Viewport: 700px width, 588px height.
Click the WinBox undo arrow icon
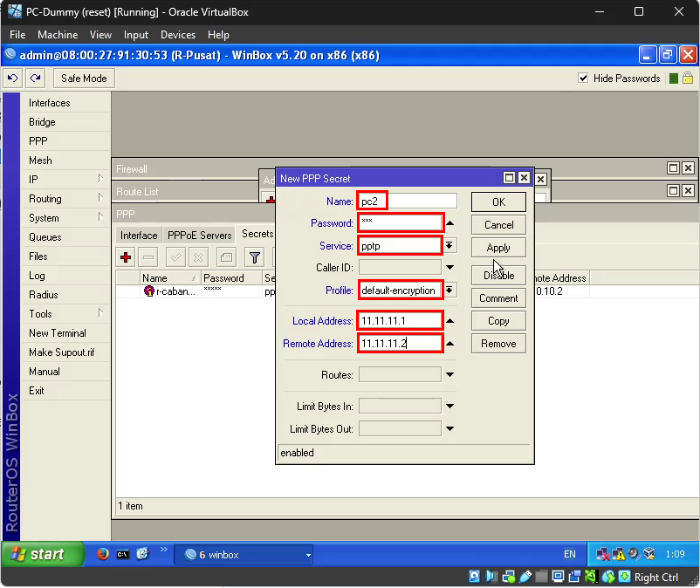(x=13, y=79)
